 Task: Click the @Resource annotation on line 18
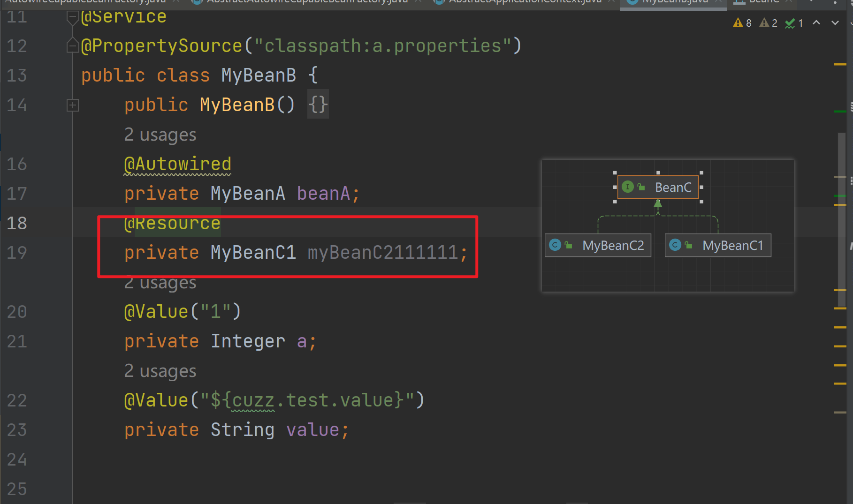point(172,224)
